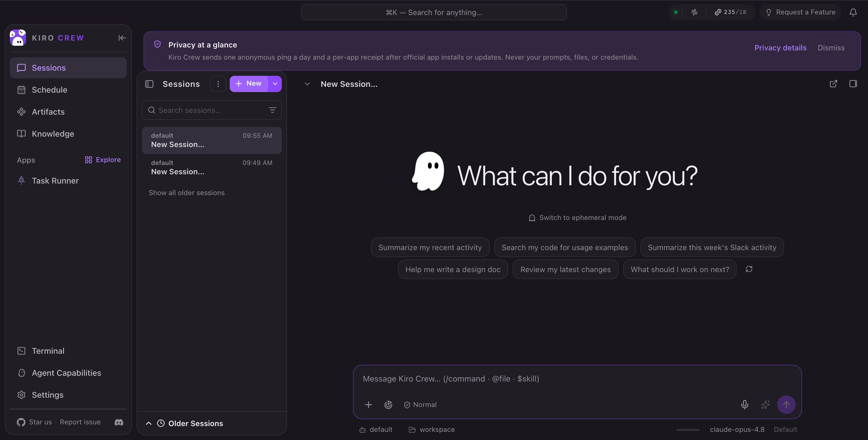Explore more apps
The height and width of the screenshot is (440, 868).
(103, 159)
